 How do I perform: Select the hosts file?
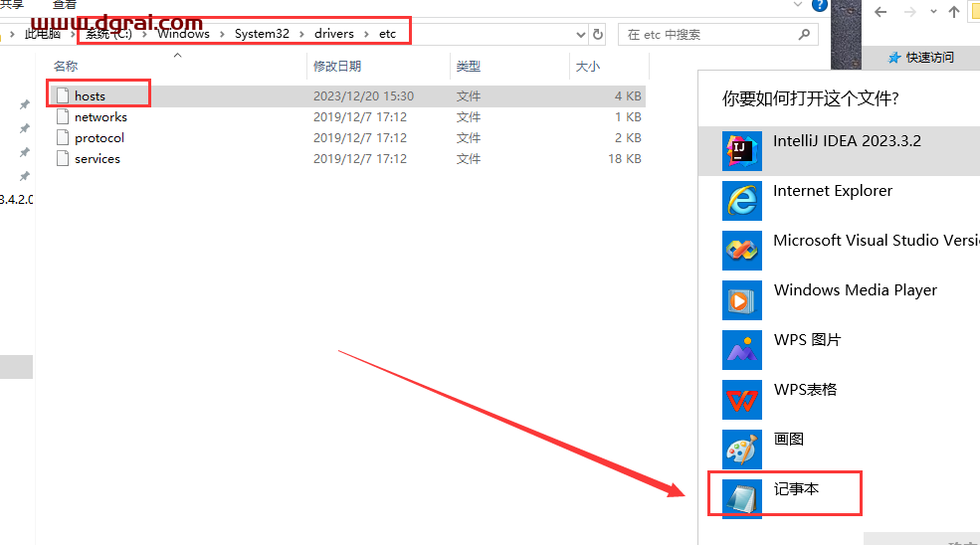[90, 96]
